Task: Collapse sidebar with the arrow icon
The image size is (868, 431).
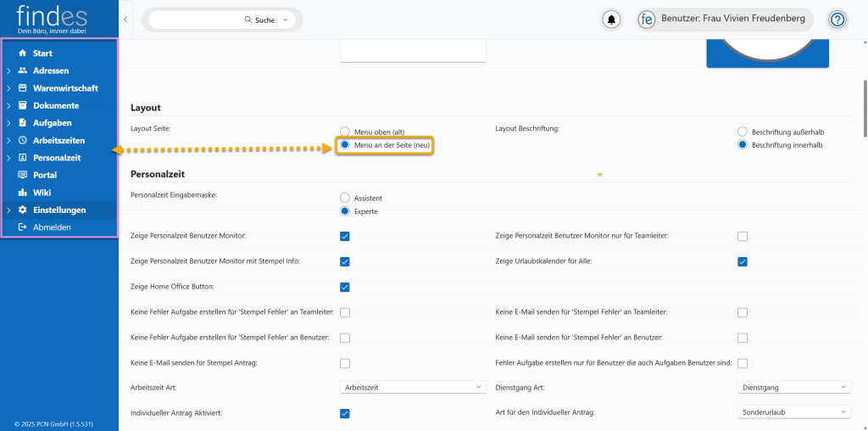Action: coord(125,19)
